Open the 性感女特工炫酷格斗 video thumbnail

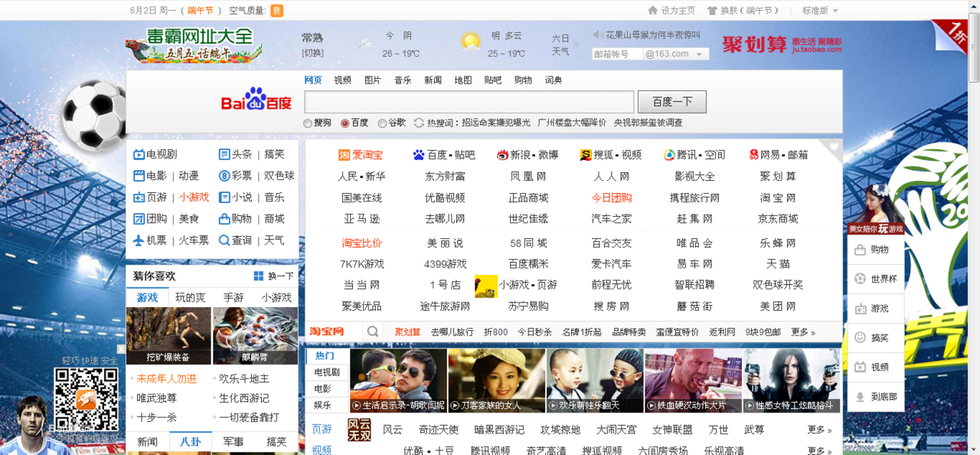point(792,381)
